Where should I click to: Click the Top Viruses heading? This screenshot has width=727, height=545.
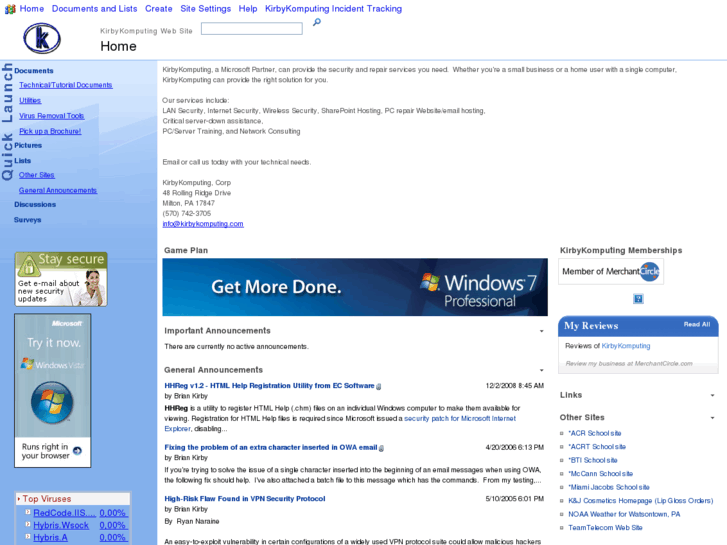(47, 499)
